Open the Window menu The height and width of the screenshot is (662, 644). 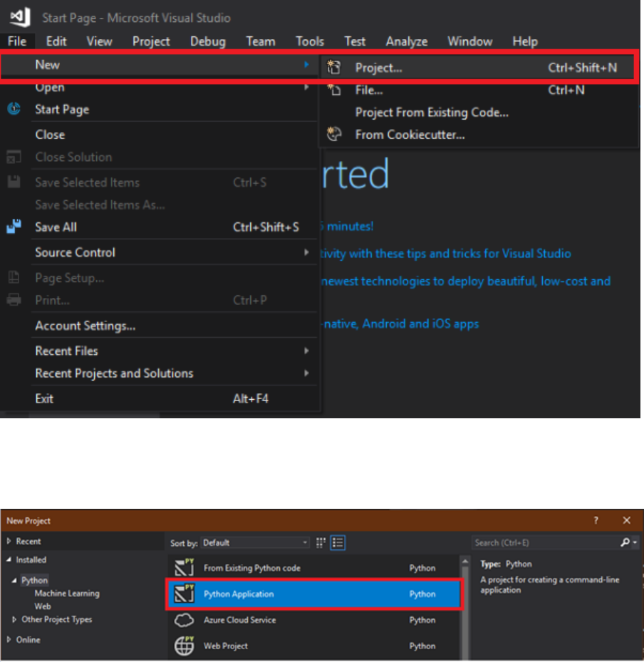[x=469, y=41]
